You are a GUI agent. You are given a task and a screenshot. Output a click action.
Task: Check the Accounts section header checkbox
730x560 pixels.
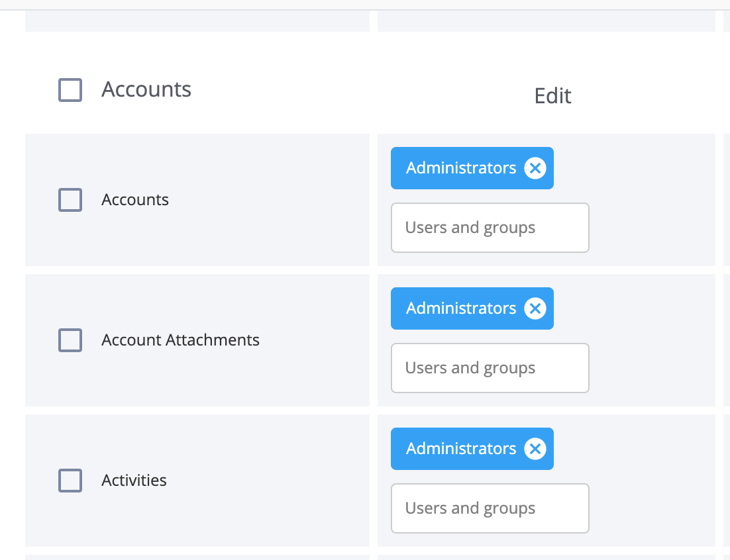[x=70, y=90]
